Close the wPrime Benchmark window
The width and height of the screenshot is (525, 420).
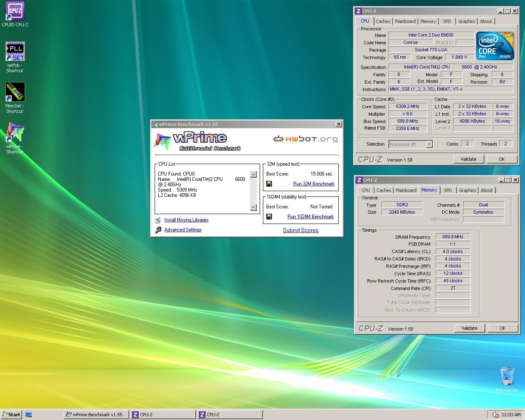tap(339, 124)
